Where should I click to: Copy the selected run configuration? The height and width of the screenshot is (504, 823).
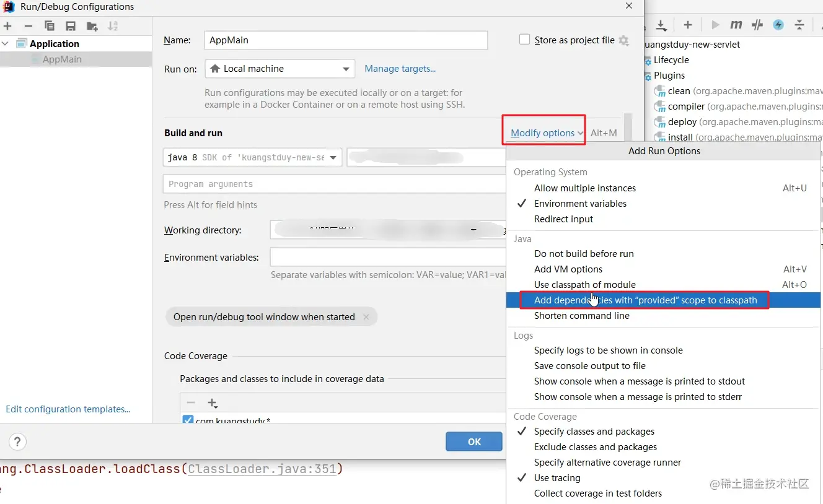pos(50,26)
